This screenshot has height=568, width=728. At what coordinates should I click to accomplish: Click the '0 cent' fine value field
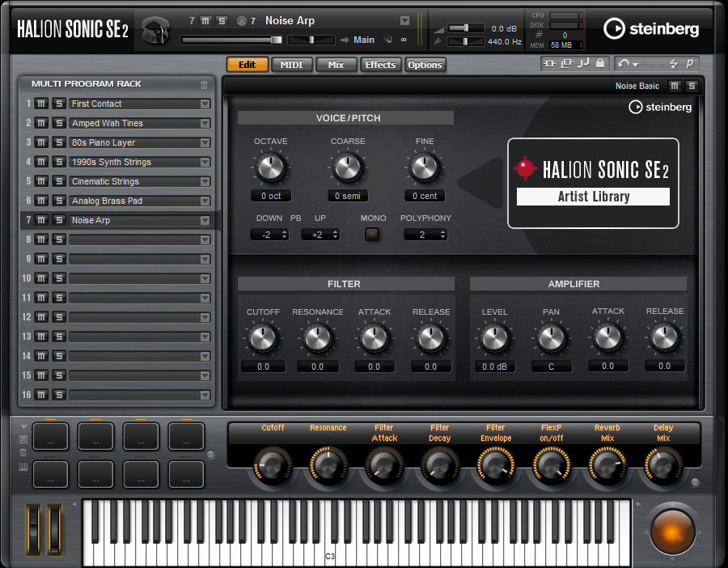click(425, 196)
